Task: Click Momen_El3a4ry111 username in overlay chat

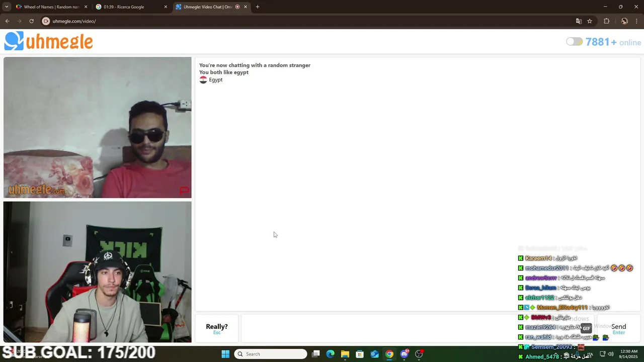Action: pyautogui.click(x=562, y=308)
